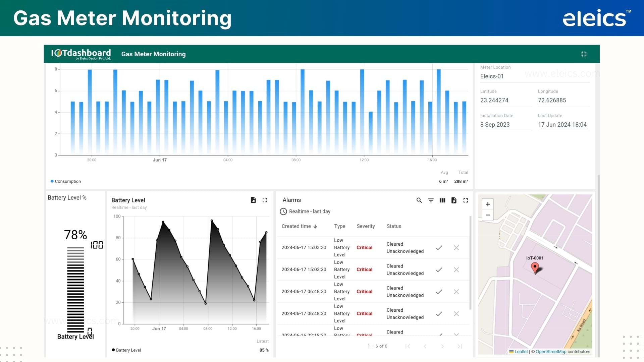Click the Latitude value 23.244274
The height and width of the screenshot is (362, 644).
click(x=494, y=100)
